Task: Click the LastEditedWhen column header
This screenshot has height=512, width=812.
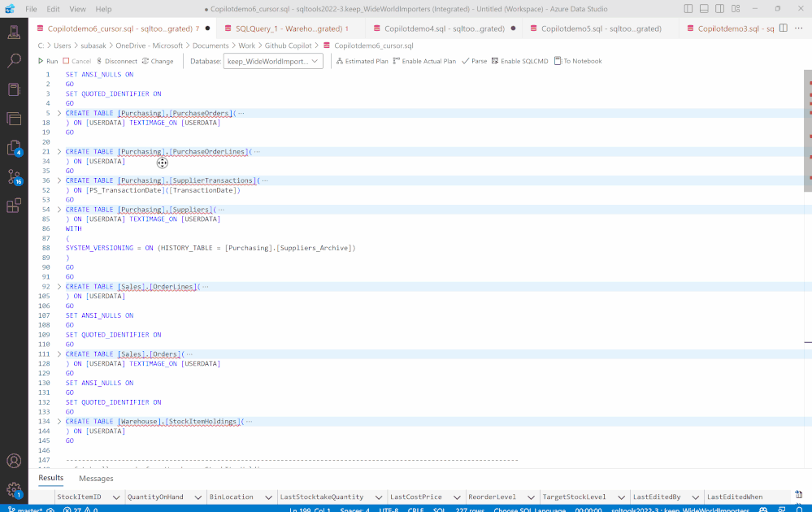Action: pos(735,497)
